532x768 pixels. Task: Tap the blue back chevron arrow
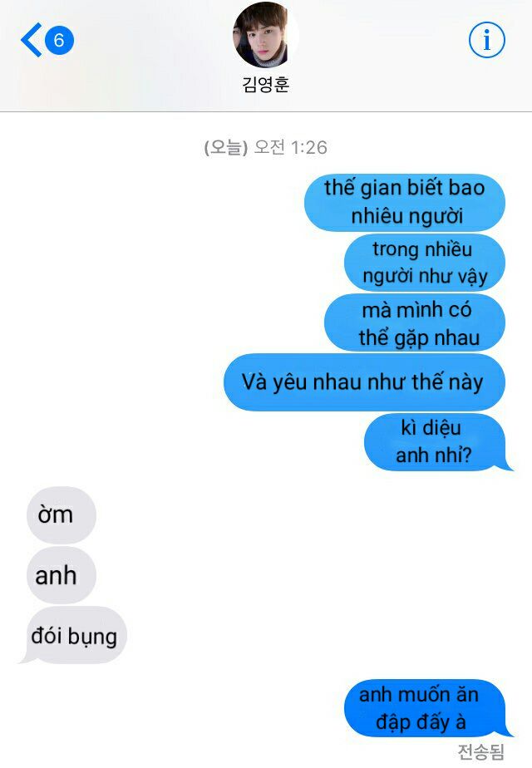pyautogui.click(x=31, y=40)
